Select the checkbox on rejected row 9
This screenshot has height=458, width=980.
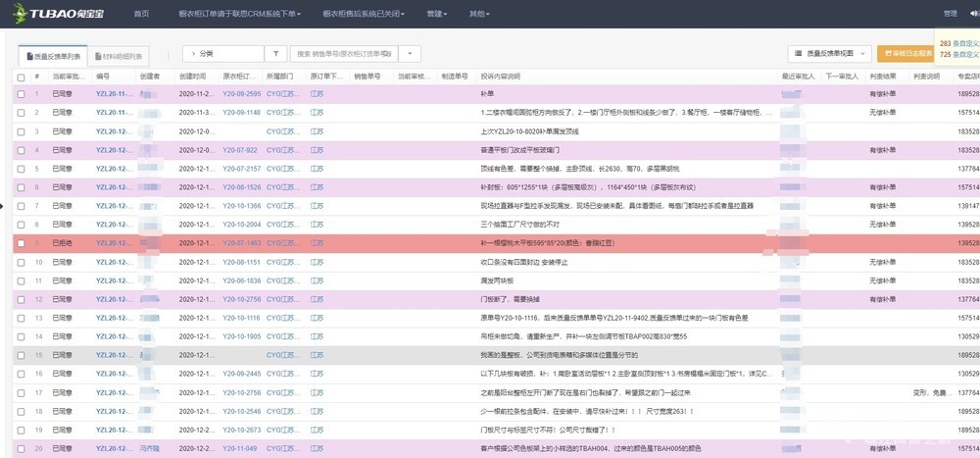point(21,243)
